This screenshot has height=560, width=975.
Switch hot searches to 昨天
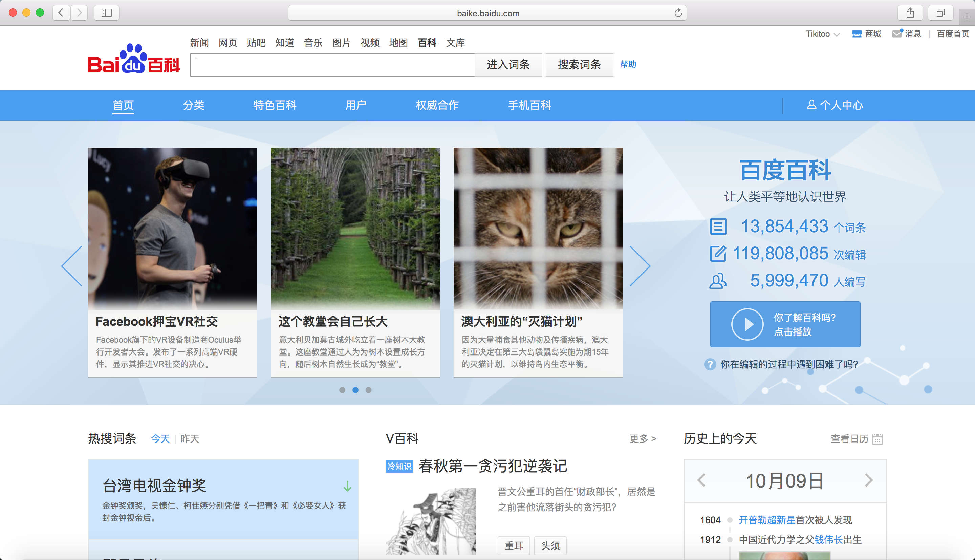click(190, 439)
